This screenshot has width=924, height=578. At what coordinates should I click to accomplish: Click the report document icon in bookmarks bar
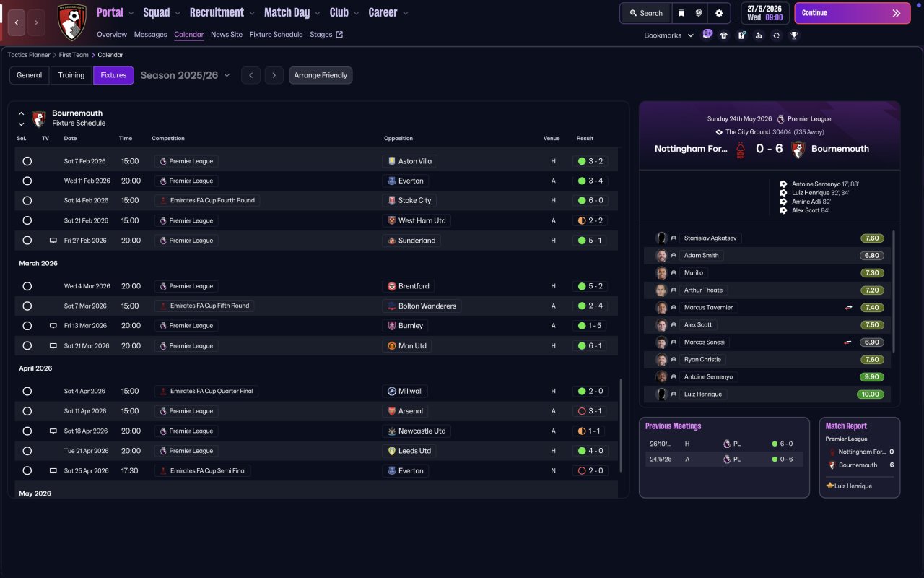coord(741,35)
